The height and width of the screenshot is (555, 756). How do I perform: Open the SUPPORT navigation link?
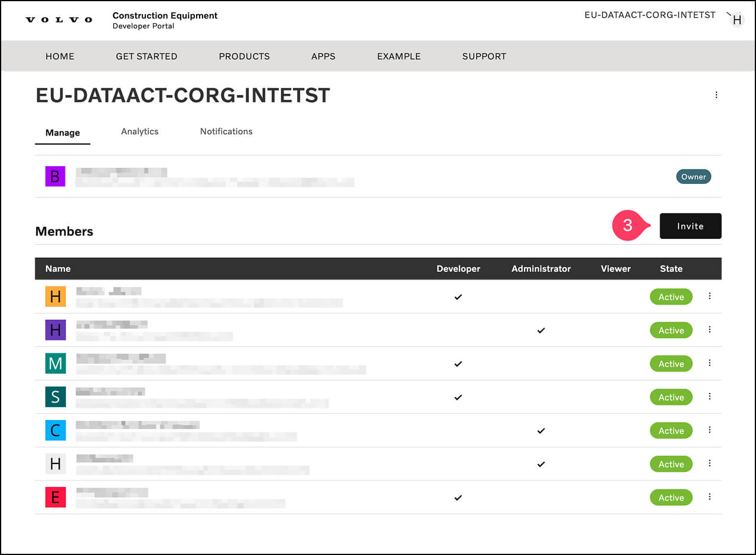(484, 56)
